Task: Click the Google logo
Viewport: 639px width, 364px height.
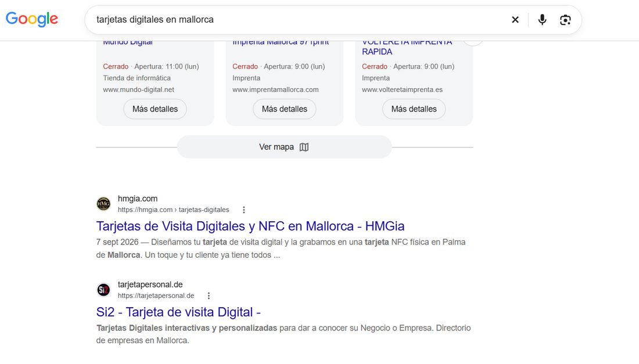Action: tap(32, 19)
